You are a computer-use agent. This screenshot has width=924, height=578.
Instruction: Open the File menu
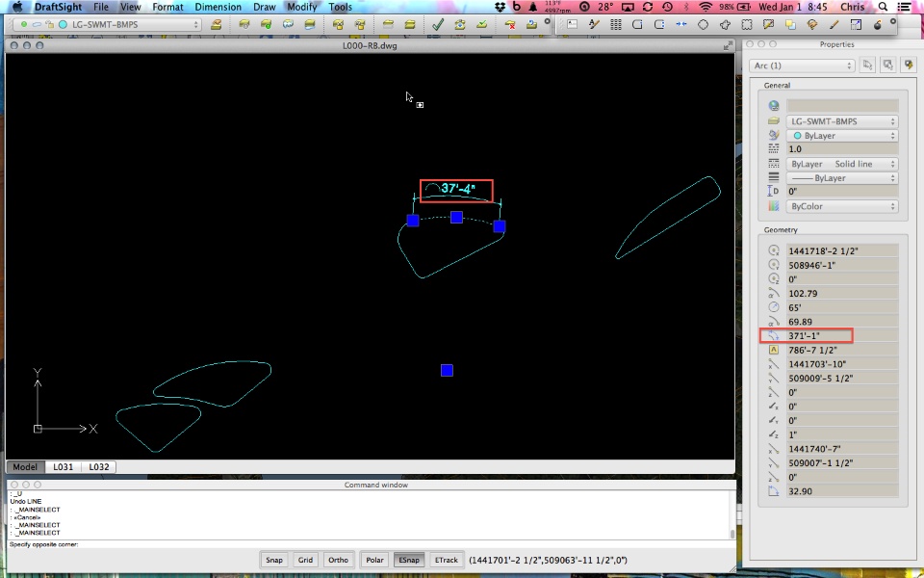(x=101, y=7)
